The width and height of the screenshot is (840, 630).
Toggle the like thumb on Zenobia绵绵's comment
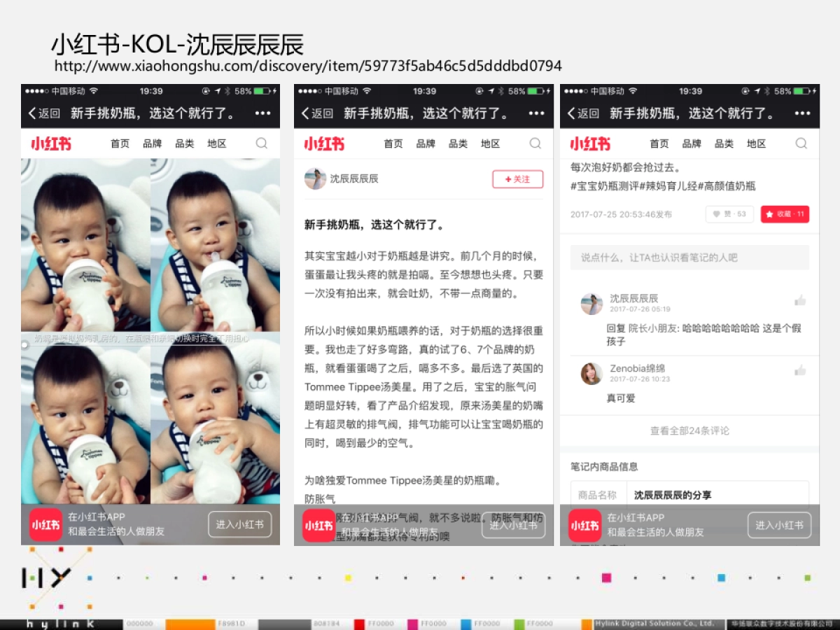coord(800,371)
